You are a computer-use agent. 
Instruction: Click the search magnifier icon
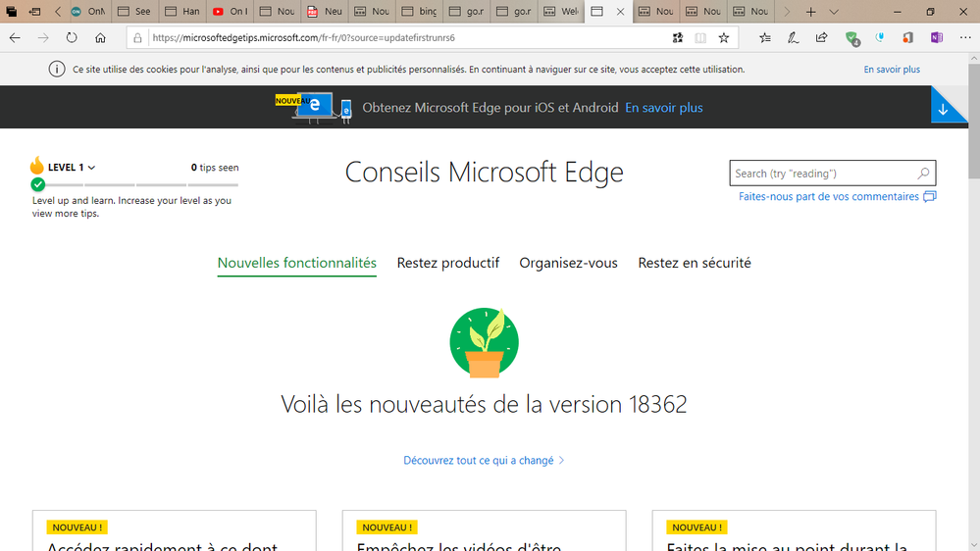pos(924,174)
